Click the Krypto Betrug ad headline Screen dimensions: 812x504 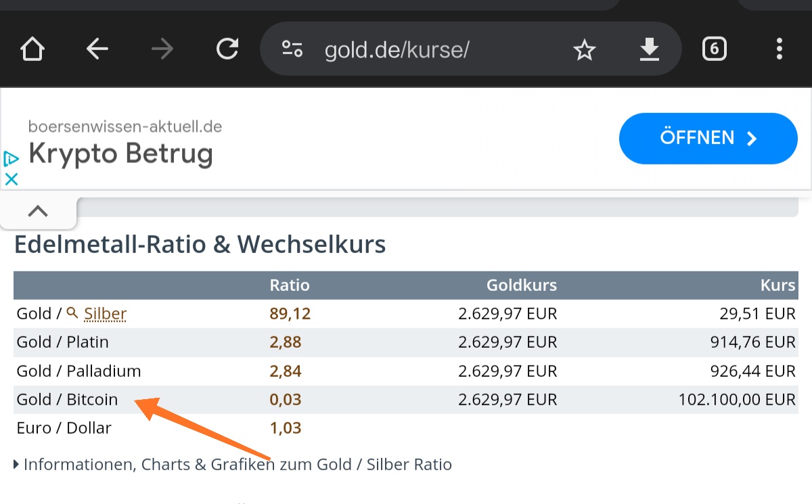[x=120, y=154]
